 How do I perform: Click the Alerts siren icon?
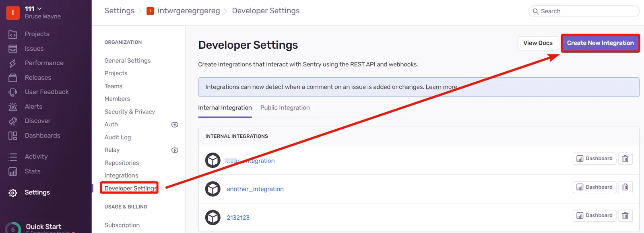click(13, 107)
